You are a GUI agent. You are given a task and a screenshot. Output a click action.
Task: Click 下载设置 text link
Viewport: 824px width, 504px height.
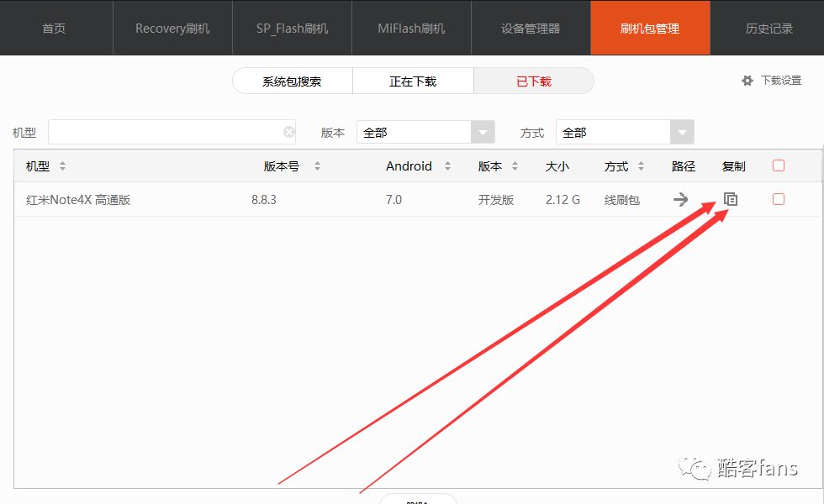pos(781,81)
